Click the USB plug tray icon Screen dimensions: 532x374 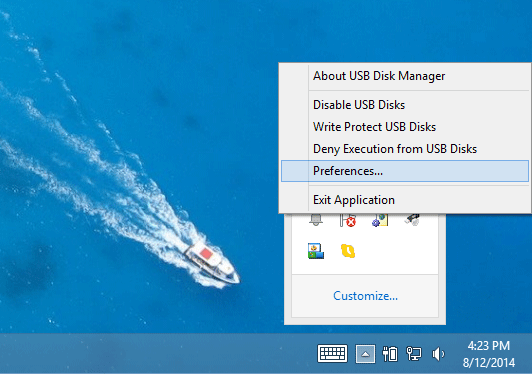click(x=412, y=220)
